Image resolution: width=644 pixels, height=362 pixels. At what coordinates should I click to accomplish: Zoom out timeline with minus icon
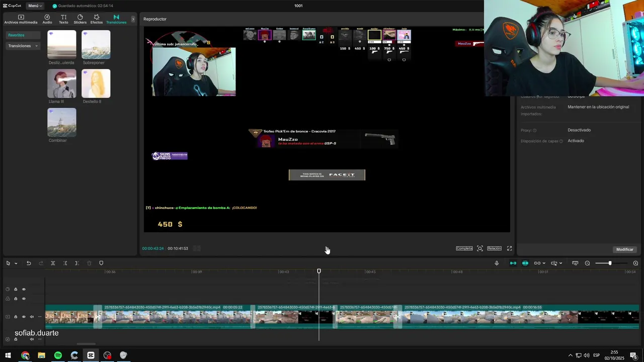[587, 263]
